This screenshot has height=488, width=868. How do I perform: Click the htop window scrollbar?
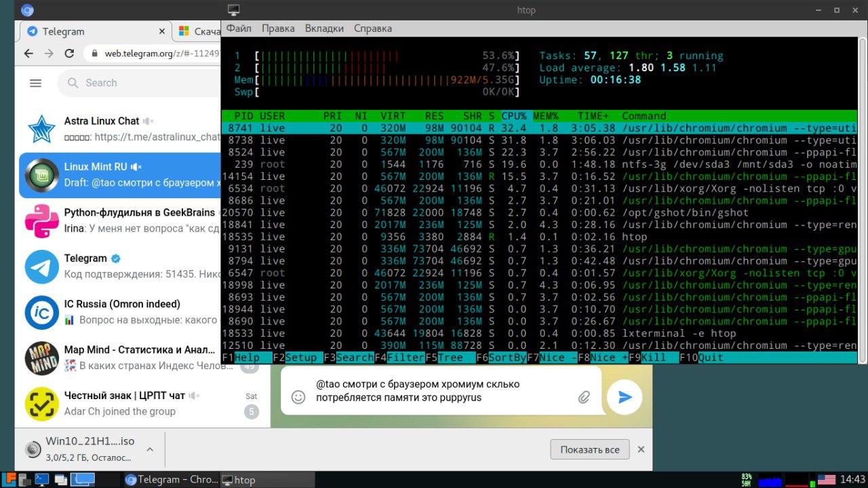(862, 200)
